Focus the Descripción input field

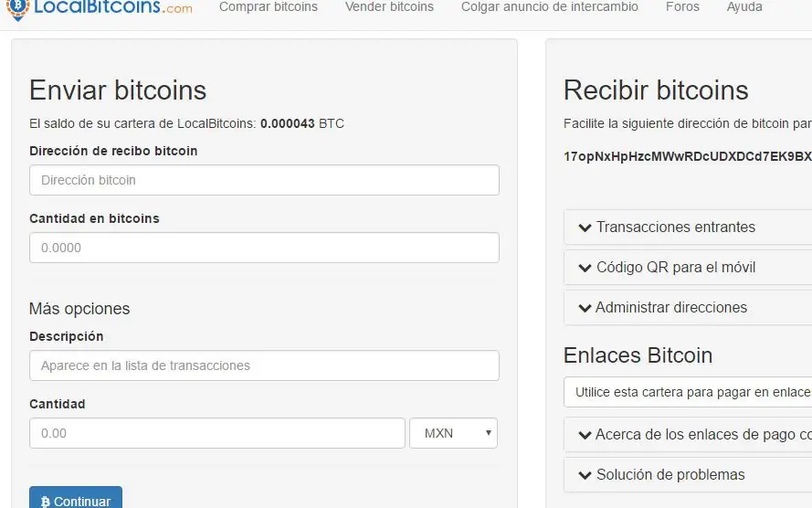[x=264, y=365]
